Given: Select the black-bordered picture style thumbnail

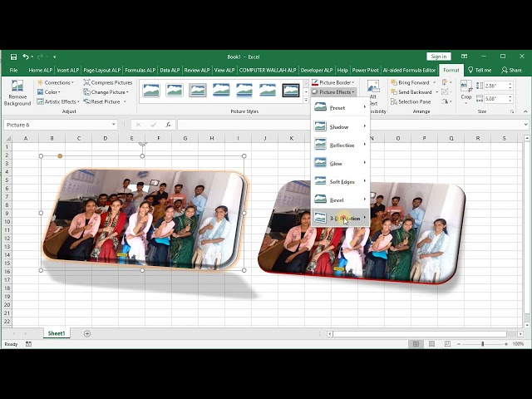Looking at the screenshot, I should (x=291, y=91).
